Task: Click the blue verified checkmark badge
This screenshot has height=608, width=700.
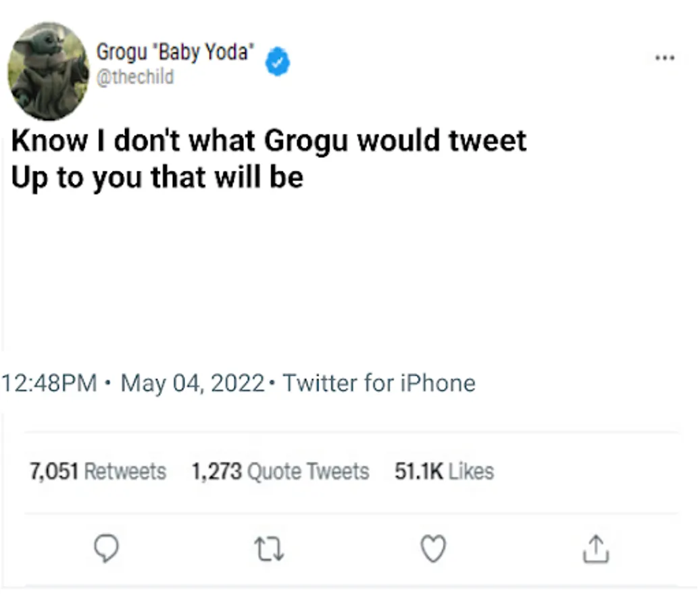Action: pos(277,63)
